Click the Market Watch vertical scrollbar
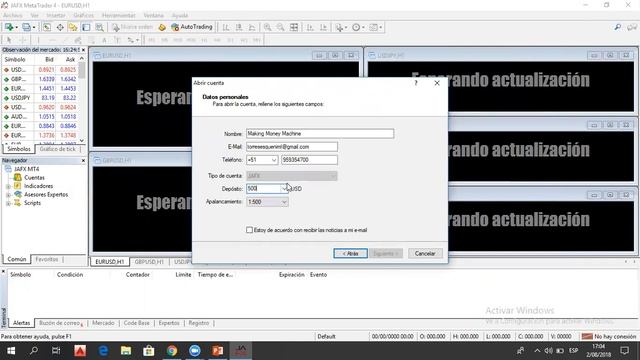Viewport: 640px width, 360px height. tap(82, 100)
